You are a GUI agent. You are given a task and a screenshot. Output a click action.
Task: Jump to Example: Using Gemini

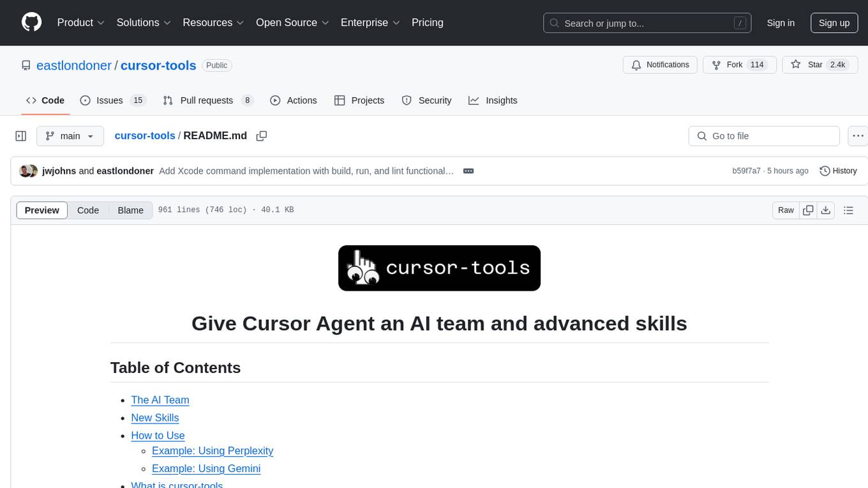tap(206, 469)
